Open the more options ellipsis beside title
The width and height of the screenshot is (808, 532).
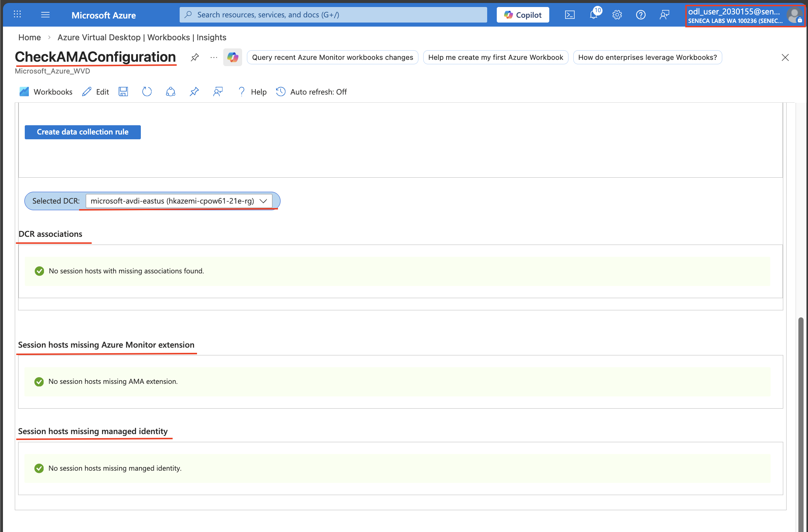[x=214, y=57]
